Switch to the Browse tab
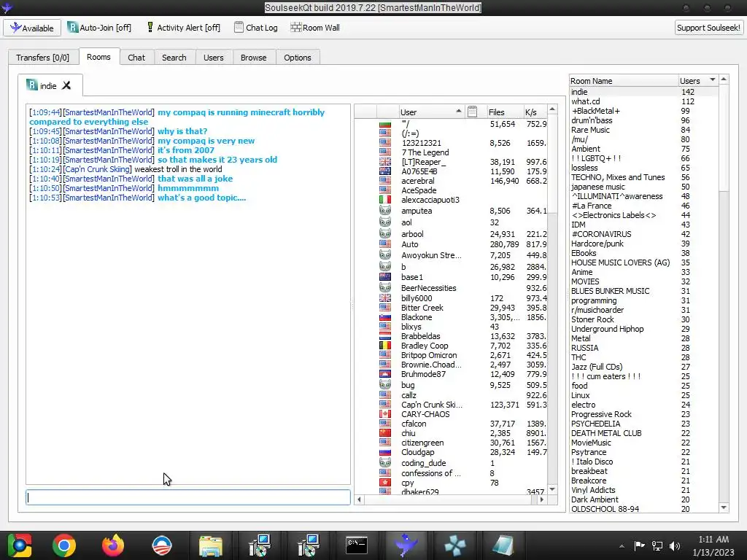747x560 pixels. 253,57
